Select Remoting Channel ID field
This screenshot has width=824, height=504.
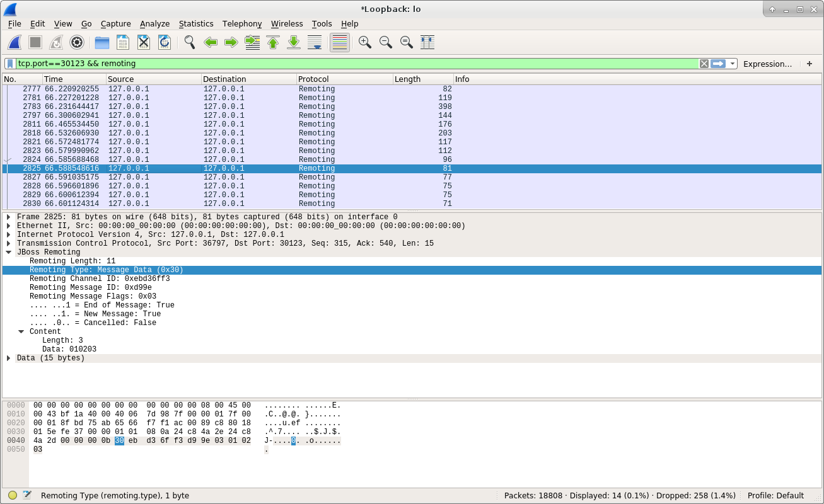(412, 279)
